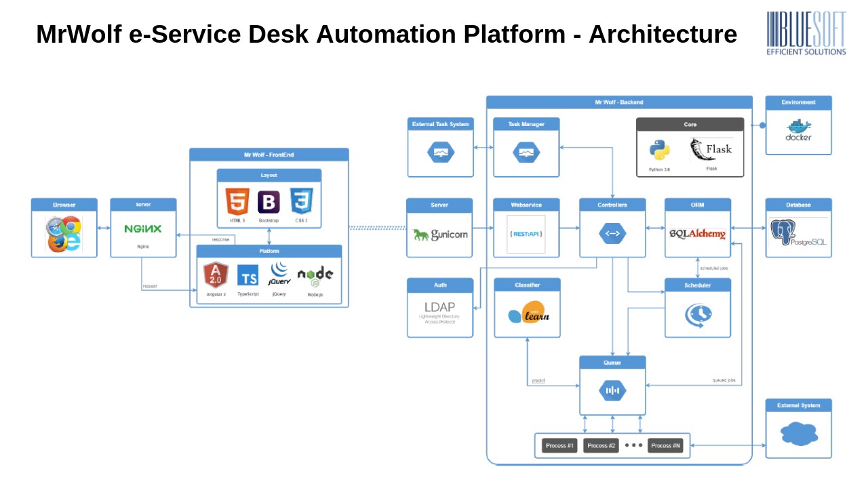Click the Node.js logo
The image size is (868, 488).
coord(315,276)
